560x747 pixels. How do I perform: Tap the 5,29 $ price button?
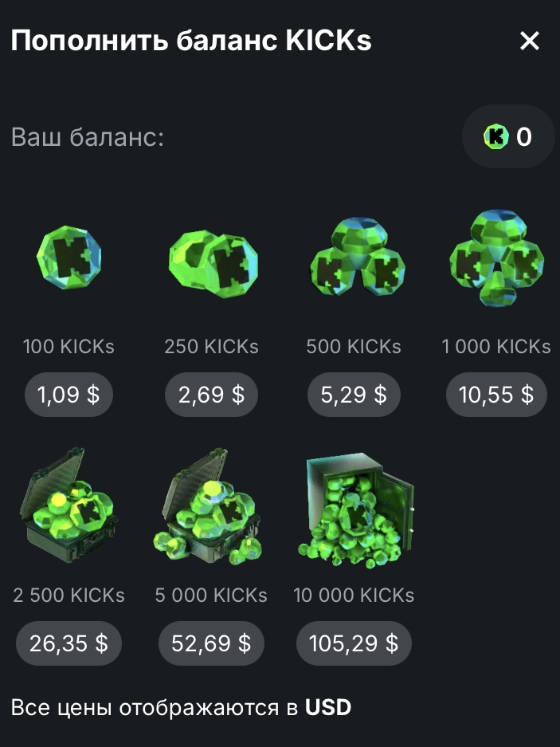pos(354,395)
